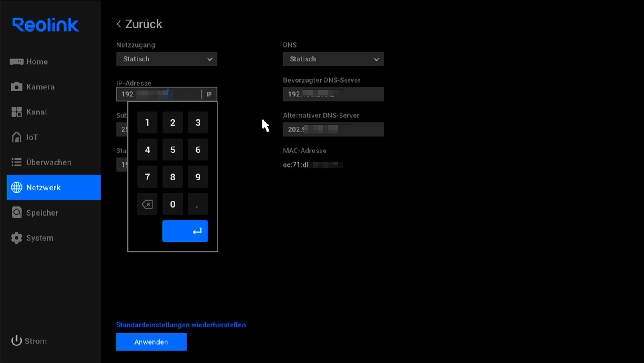The width and height of the screenshot is (644, 363).
Task: Open the Überwachen section
Action: 54,162
